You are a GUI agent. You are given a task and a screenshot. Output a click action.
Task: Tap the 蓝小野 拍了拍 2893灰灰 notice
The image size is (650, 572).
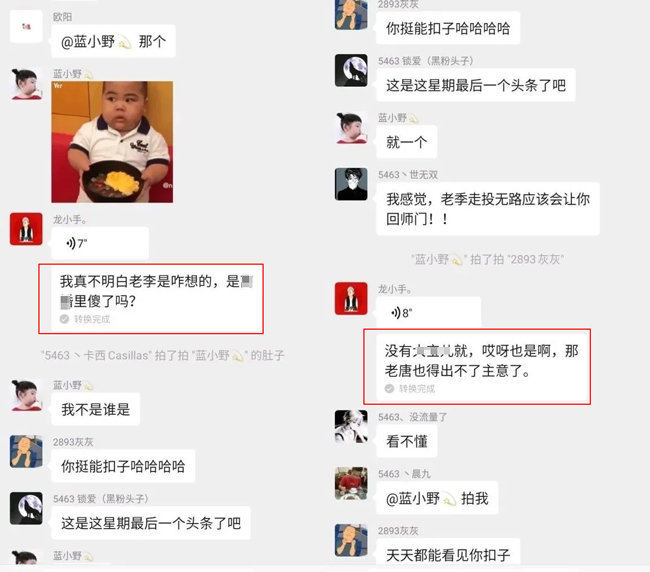tap(488, 259)
